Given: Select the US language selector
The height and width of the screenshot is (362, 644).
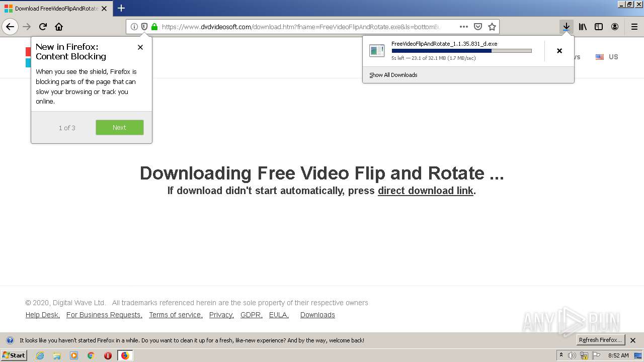Looking at the screenshot, I should click(x=607, y=57).
